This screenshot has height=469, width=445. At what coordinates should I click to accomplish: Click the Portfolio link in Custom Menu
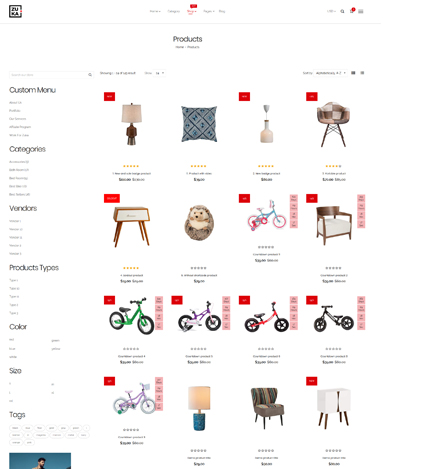[x=15, y=111]
